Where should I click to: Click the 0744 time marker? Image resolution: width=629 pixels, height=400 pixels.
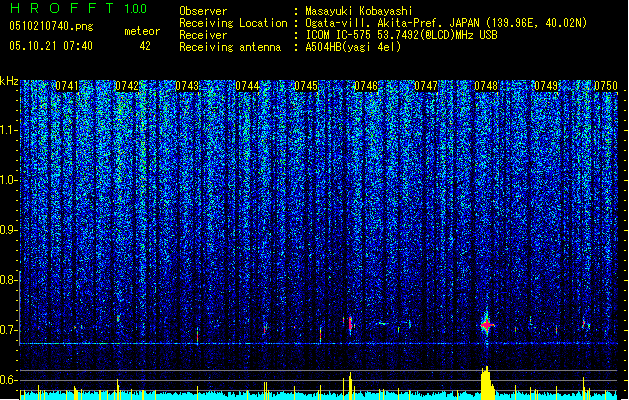[x=247, y=86]
